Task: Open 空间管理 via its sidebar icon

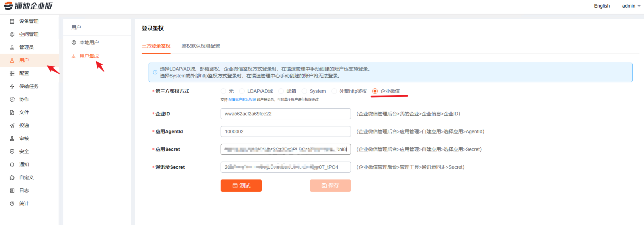Action: (x=12, y=34)
